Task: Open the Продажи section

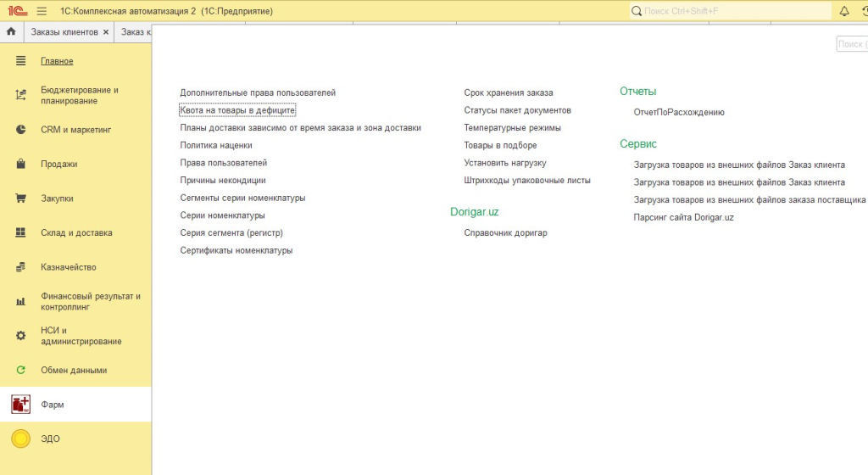Action: coord(58,165)
